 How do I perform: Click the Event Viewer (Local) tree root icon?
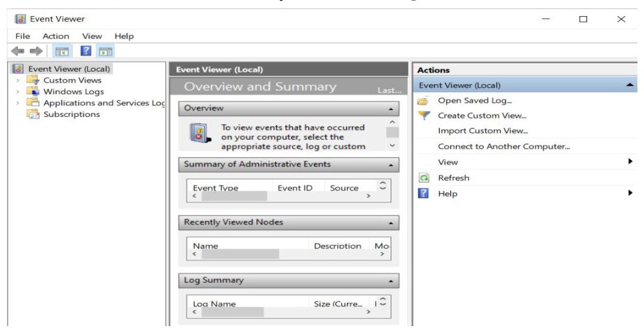click(18, 69)
